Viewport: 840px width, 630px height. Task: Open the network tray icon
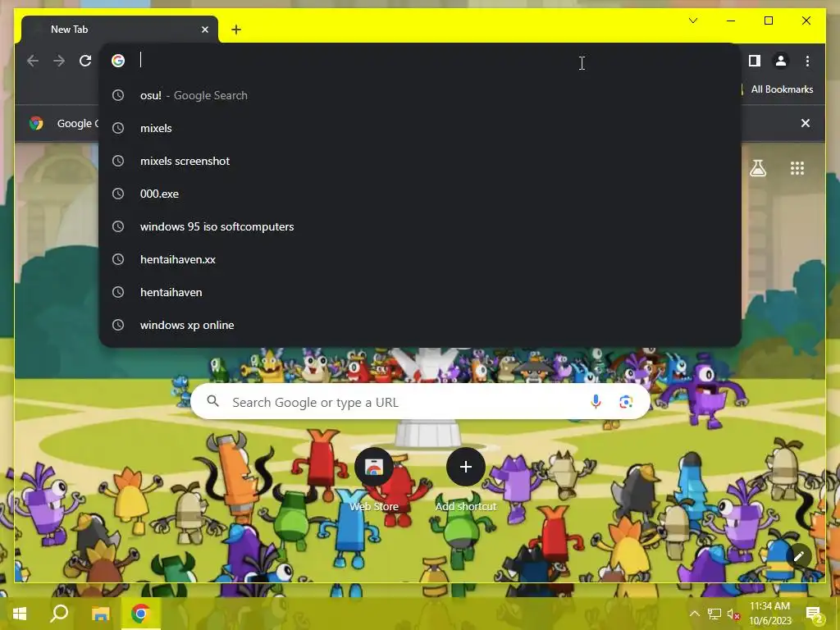coord(714,614)
